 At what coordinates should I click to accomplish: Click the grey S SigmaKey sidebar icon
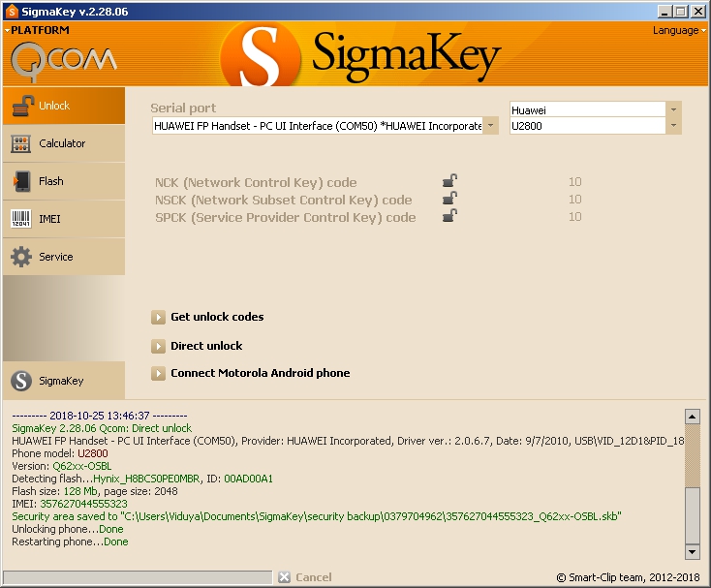coord(21,381)
